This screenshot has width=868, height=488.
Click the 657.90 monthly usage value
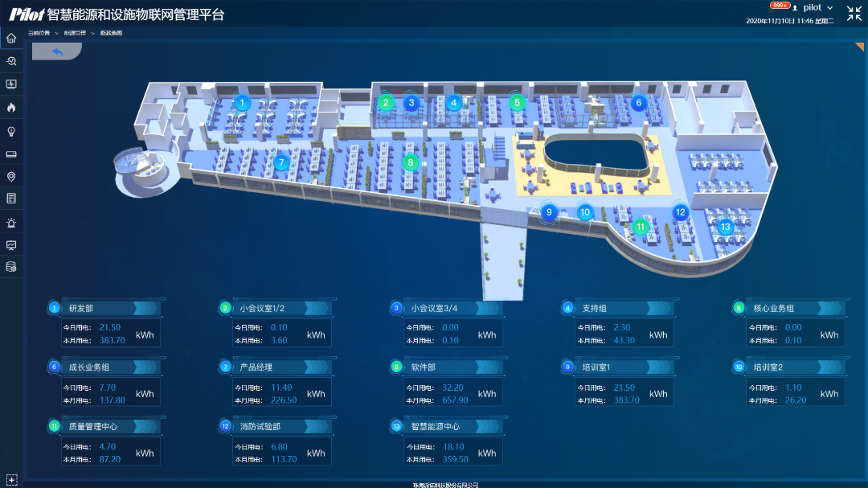[455, 400]
